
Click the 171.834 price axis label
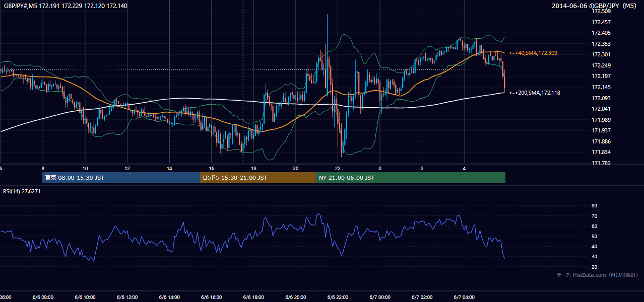(602, 152)
